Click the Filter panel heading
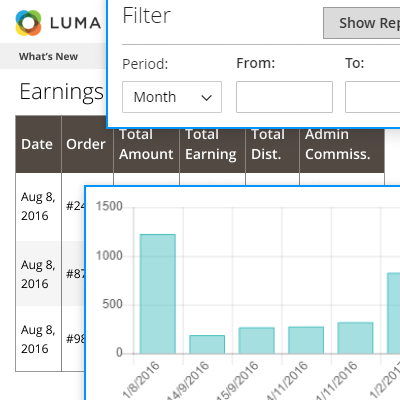 [x=146, y=15]
